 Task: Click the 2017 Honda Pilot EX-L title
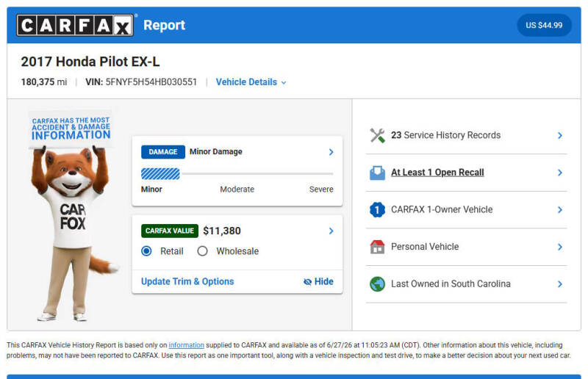coord(90,62)
